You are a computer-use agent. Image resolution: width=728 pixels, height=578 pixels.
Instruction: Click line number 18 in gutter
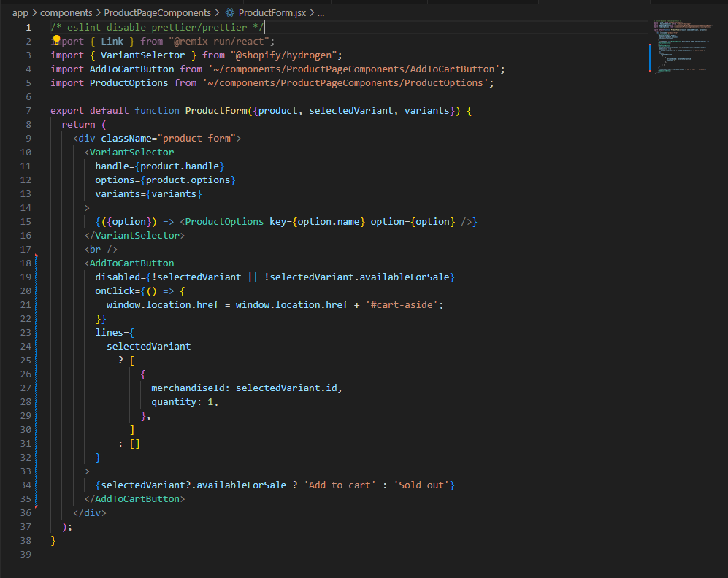pyautogui.click(x=26, y=263)
